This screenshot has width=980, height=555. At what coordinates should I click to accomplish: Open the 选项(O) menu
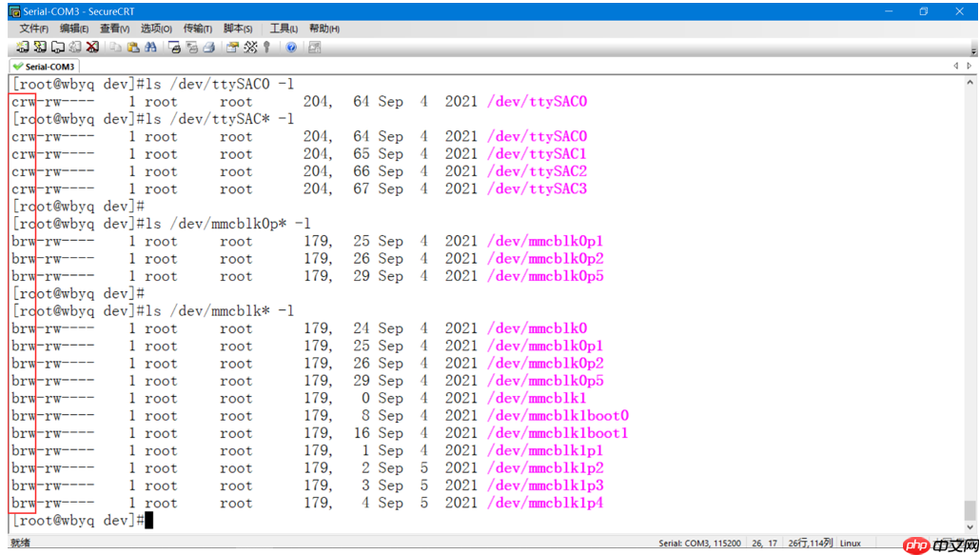pos(156,29)
